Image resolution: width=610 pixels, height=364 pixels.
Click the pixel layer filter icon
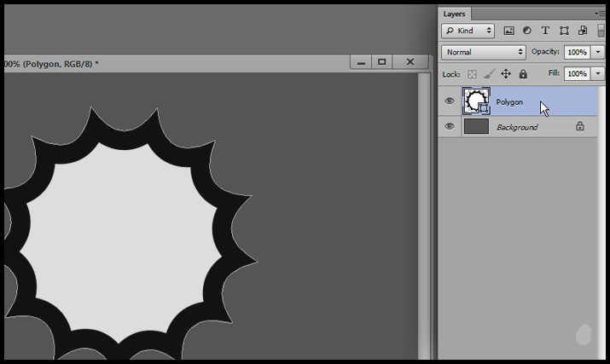point(509,31)
